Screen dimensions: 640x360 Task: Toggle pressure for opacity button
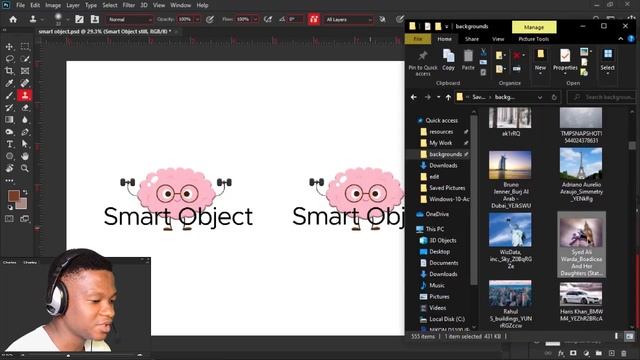point(210,19)
